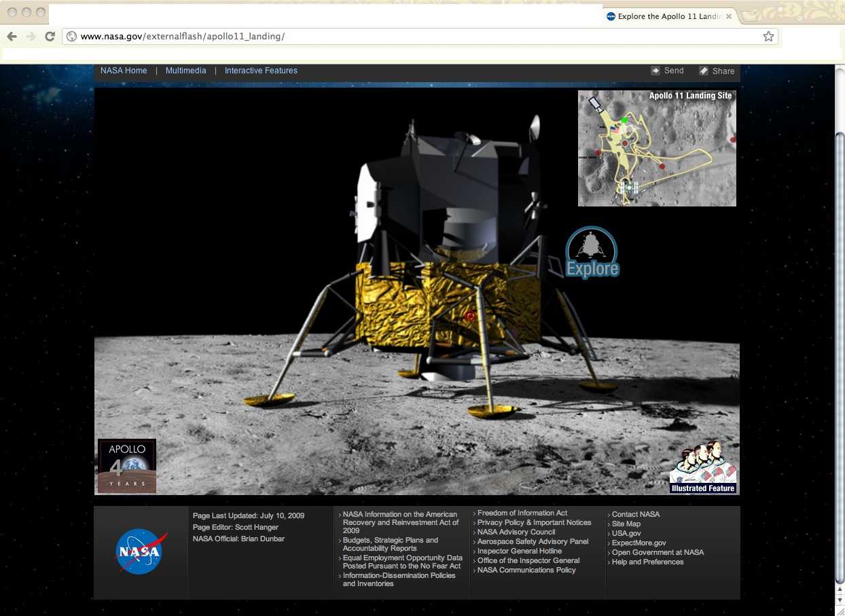This screenshot has width=845, height=616.
Task: Open Inspector General Hotline link
Action: tap(520, 551)
